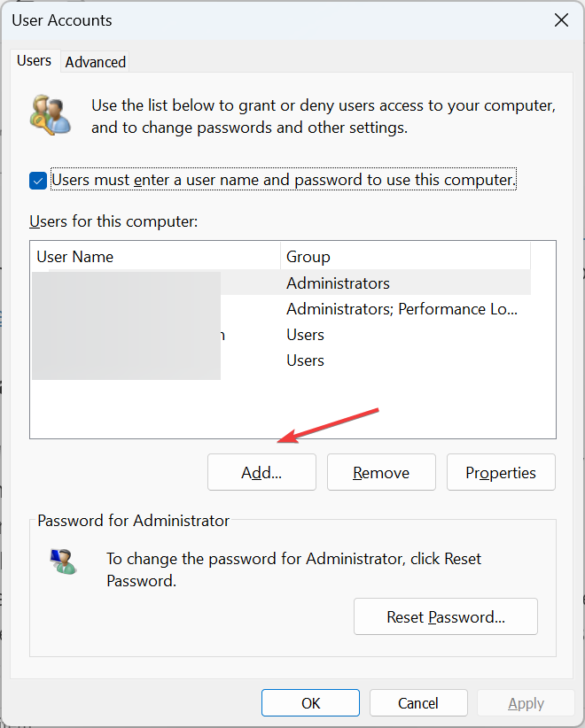Select the Users tab
585x728 pixels.
[x=35, y=60]
